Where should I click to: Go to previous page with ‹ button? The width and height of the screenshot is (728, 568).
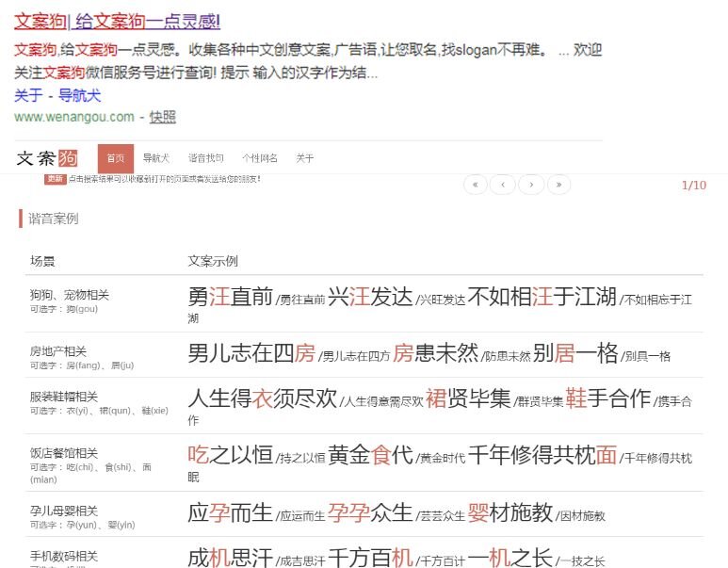(503, 185)
